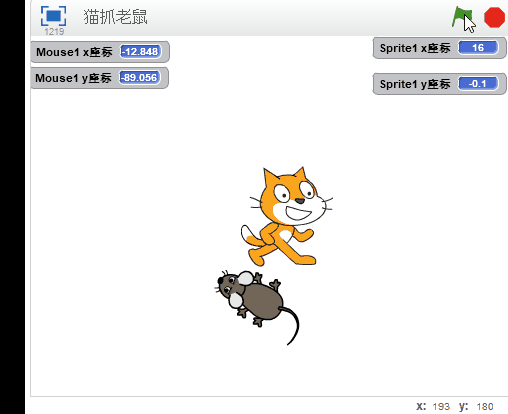
Task: Click the 1219 number under icon
Action: [x=54, y=32]
